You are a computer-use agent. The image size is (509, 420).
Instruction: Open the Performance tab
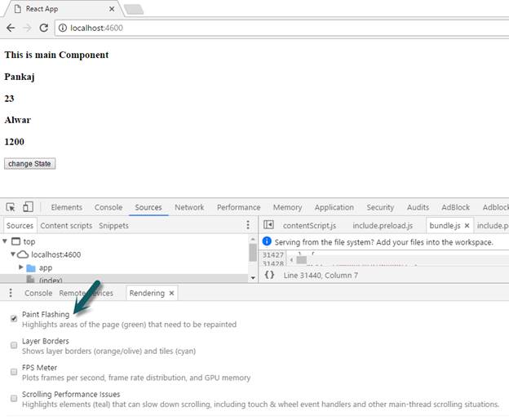pos(238,207)
